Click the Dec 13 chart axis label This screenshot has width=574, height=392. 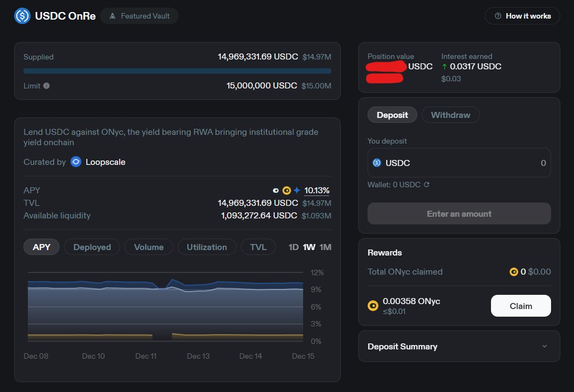click(x=198, y=356)
